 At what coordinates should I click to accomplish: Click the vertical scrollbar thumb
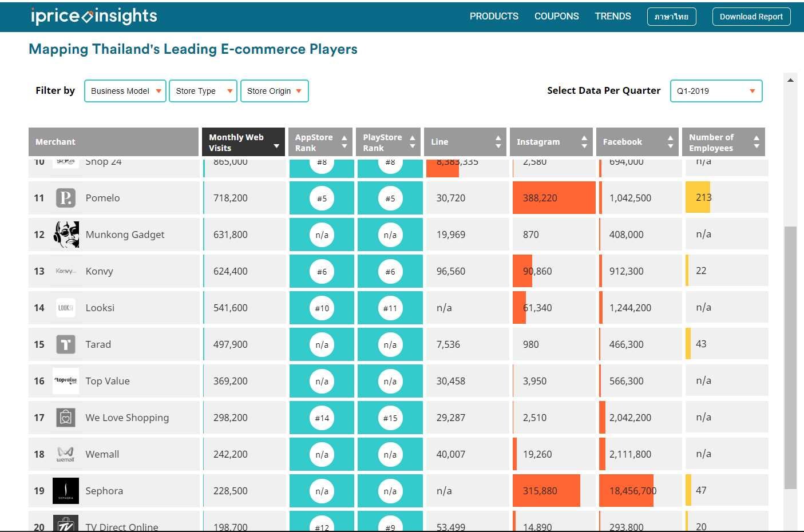coord(790,358)
